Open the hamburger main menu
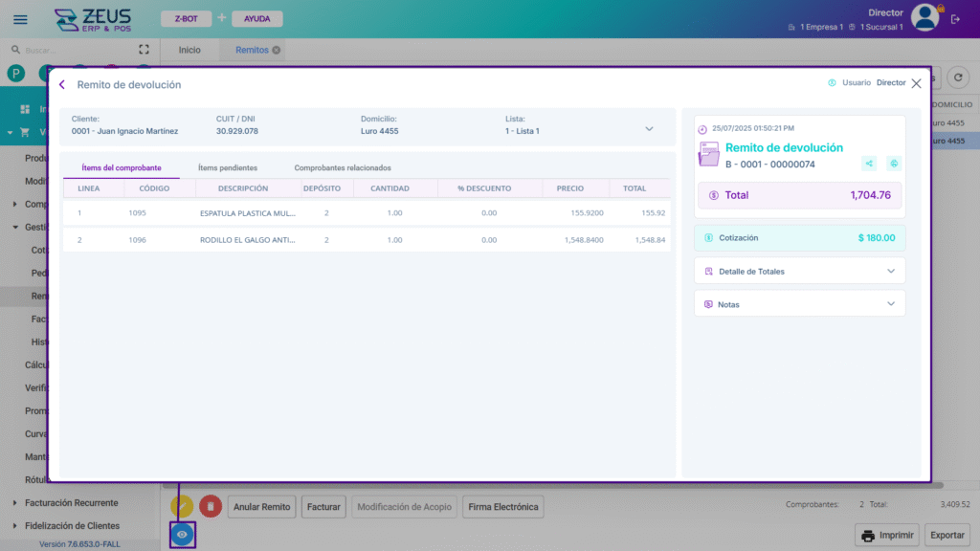Screen dimensions: 980x551 (20, 19)
